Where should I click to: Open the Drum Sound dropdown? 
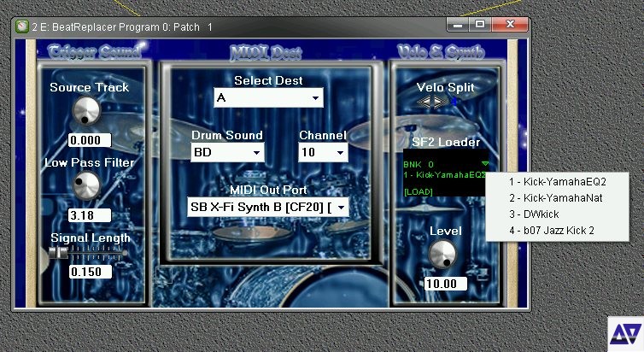[228, 152]
